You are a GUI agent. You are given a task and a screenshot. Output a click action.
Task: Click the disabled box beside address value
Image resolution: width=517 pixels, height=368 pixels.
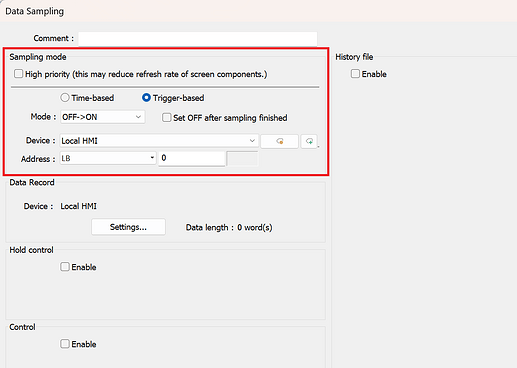point(242,159)
